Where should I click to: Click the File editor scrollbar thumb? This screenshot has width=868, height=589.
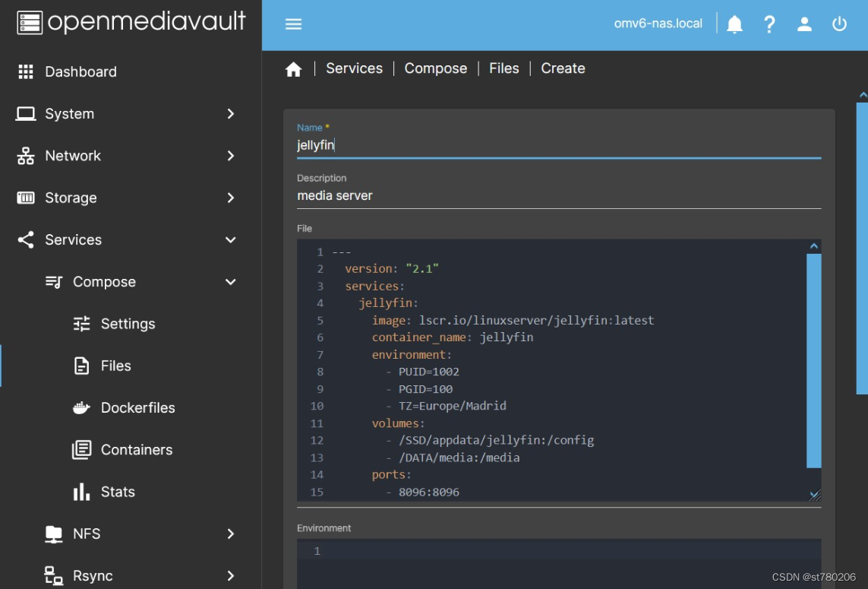[x=814, y=360]
